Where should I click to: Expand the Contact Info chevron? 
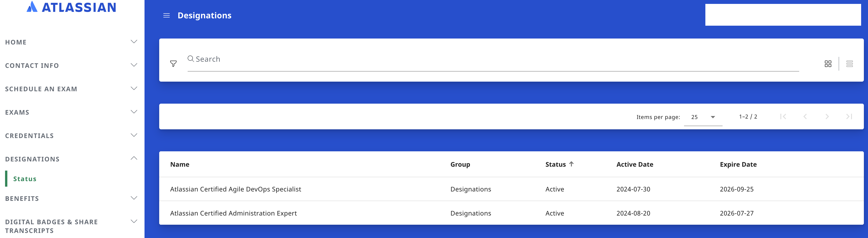[x=134, y=65]
